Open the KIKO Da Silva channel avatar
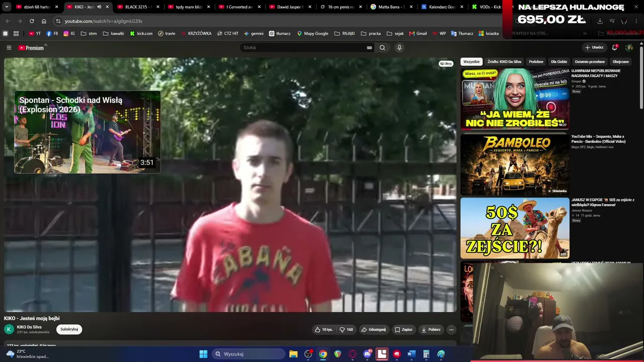Screen dimensions: 644x362 click(9, 329)
